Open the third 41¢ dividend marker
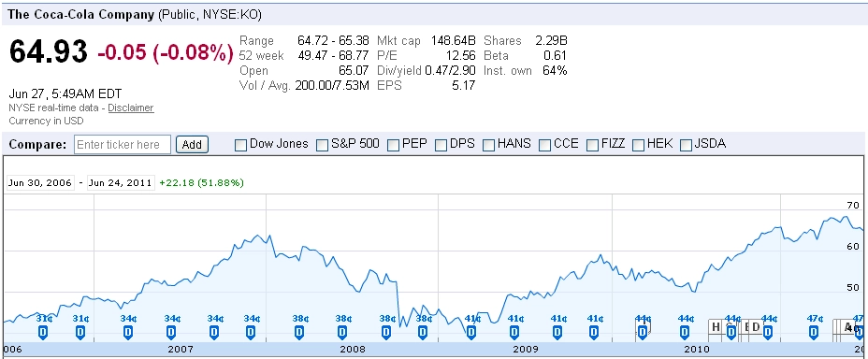 tap(558, 333)
